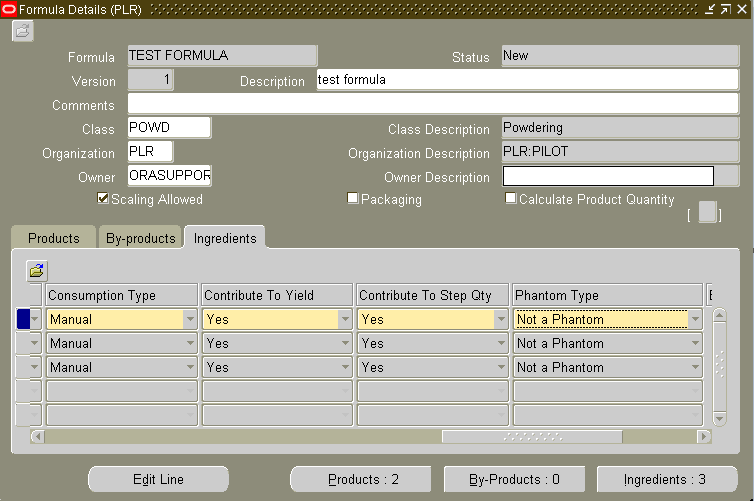
Task: Click the Products : 2 button
Action: pos(363,479)
